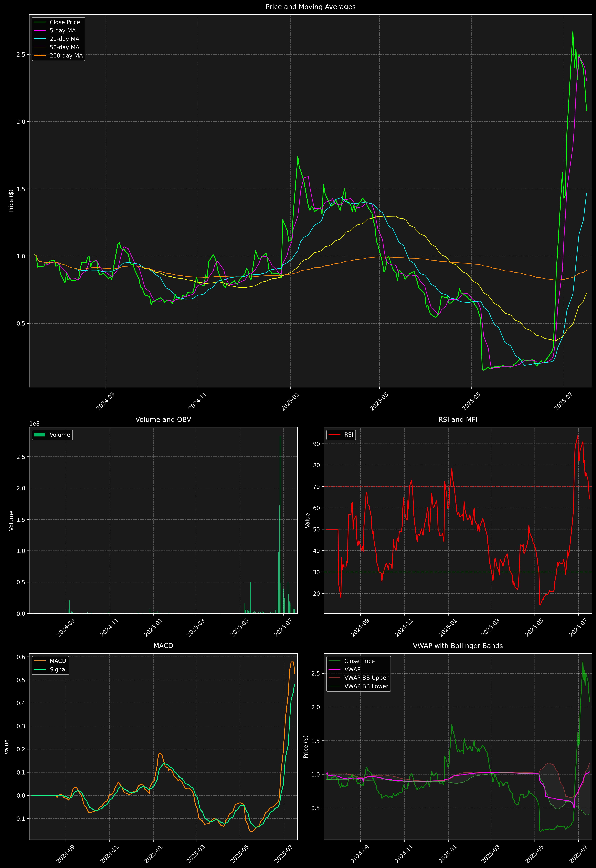Screen dimensions: 596x868
Task: Click the 2025-07 date tick under the top chart
Action: 563,401
